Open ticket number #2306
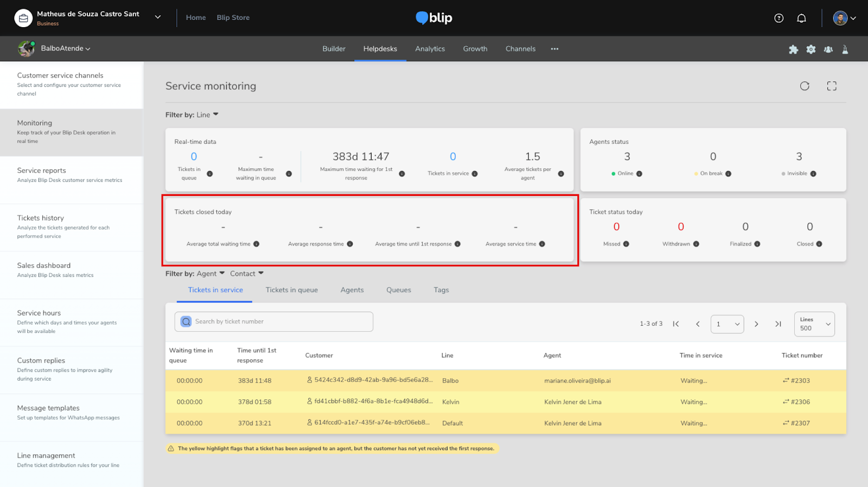This screenshot has width=868, height=487. point(800,402)
